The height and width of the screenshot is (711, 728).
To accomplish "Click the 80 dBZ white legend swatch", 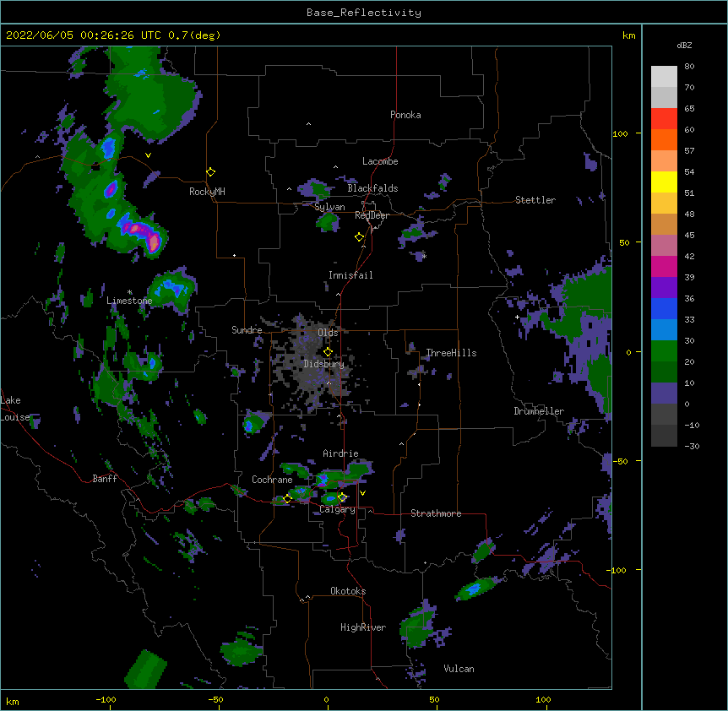I will point(664,77).
